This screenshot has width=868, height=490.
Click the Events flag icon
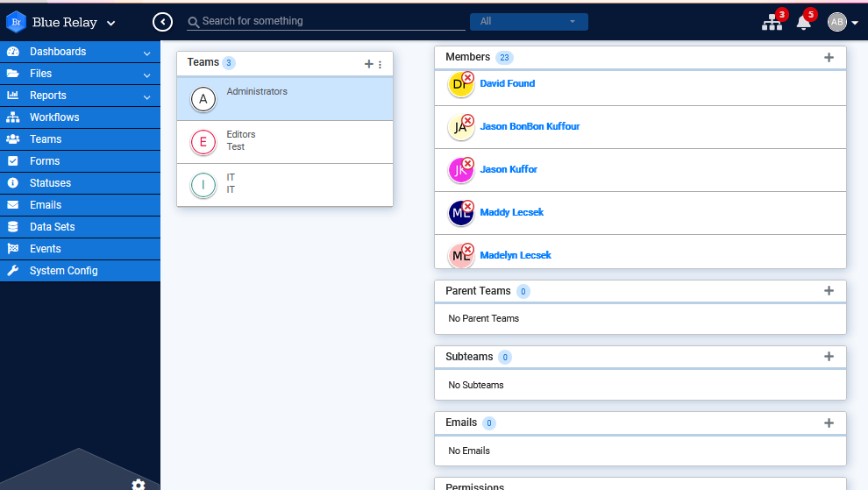point(13,249)
